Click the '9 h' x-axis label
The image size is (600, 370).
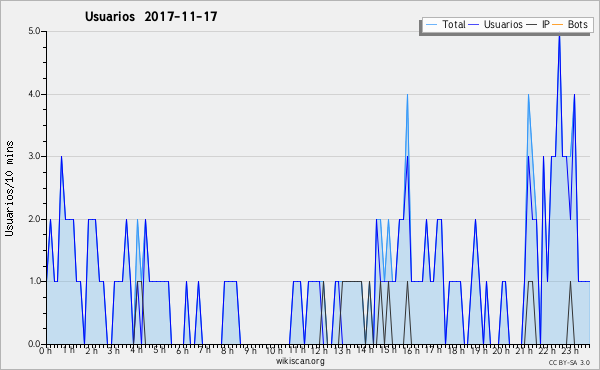click(x=250, y=350)
